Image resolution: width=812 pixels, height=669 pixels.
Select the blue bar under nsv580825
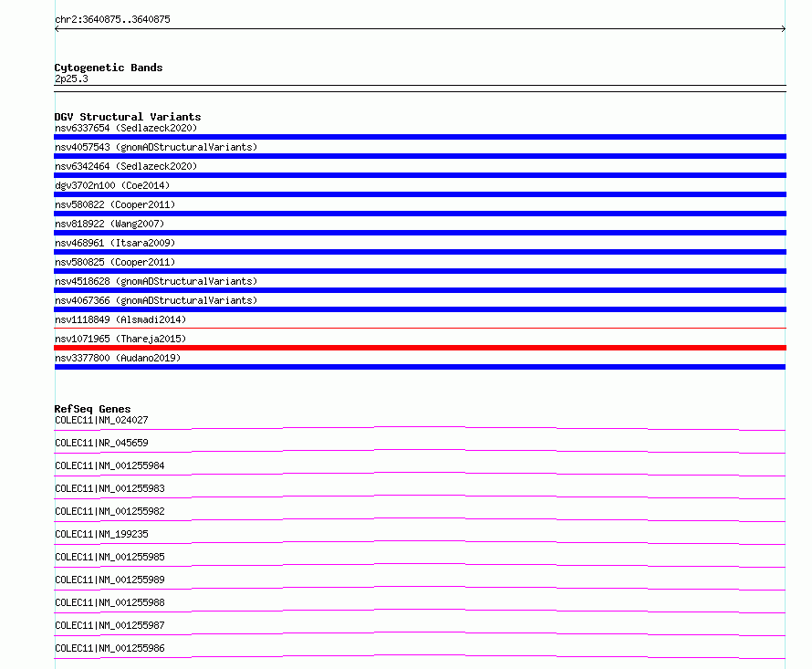pos(420,271)
